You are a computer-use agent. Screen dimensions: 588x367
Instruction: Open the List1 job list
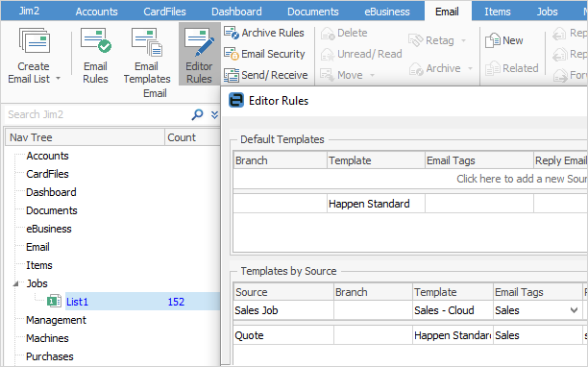click(x=77, y=302)
